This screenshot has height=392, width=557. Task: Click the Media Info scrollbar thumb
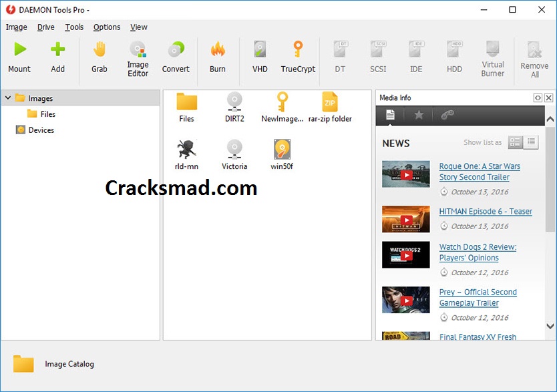(550, 178)
